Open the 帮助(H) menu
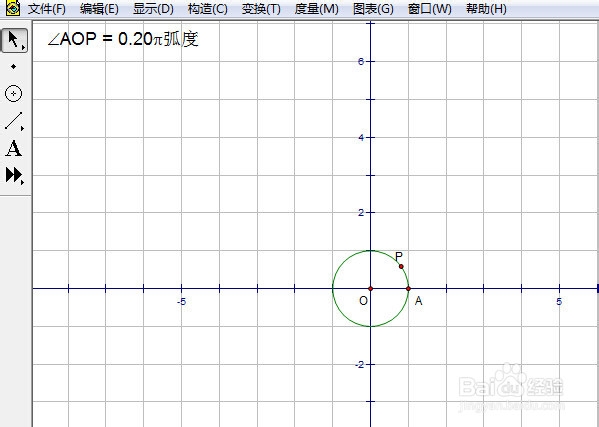Viewport: 599px width, 427px height. (x=486, y=9)
